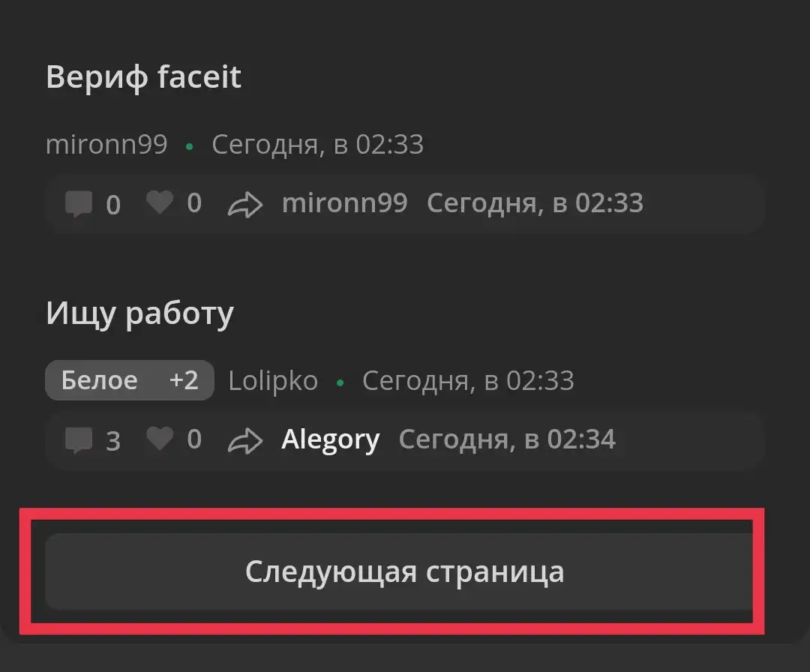Click the share arrow next to Alegory
Viewport: 810px width, 672px height.
(x=245, y=441)
